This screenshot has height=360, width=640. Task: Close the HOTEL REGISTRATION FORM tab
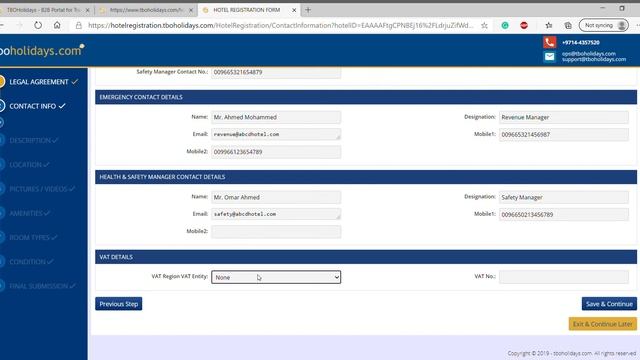click(x=294, y=10)
